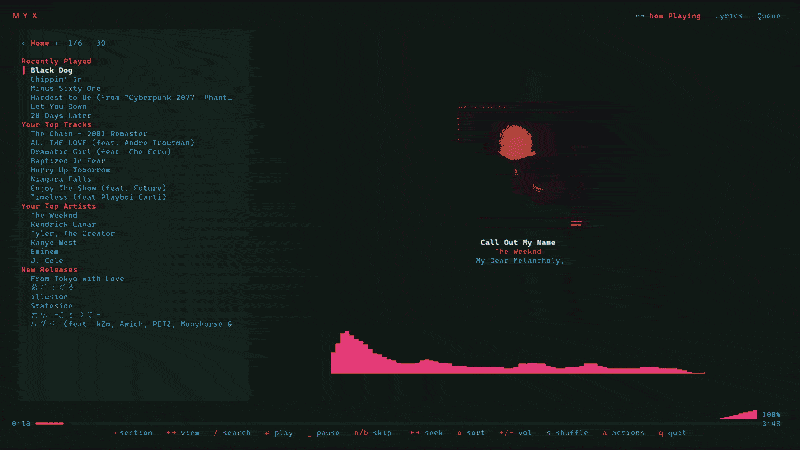The image size is (800, 450).
Task: Select the track Let You Down
Action: coord(58,107)
